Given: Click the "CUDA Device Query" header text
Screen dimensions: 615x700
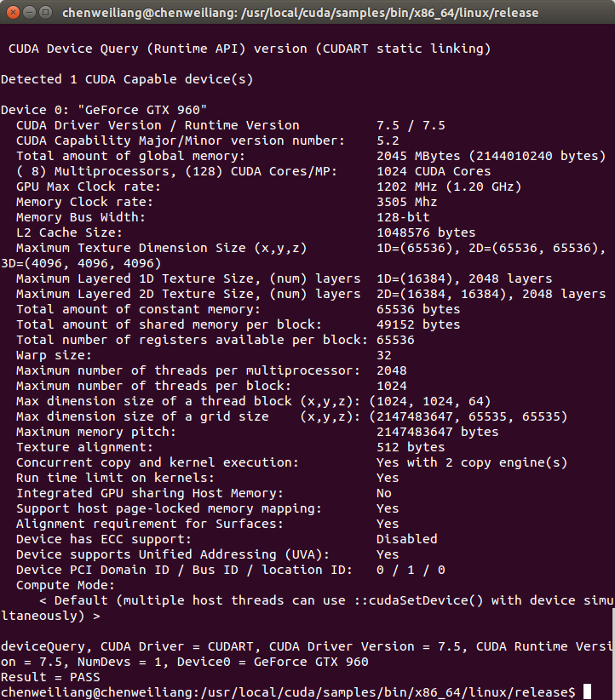Looking at the screenshot, I should pyautogui.click(x=73, y=49).
